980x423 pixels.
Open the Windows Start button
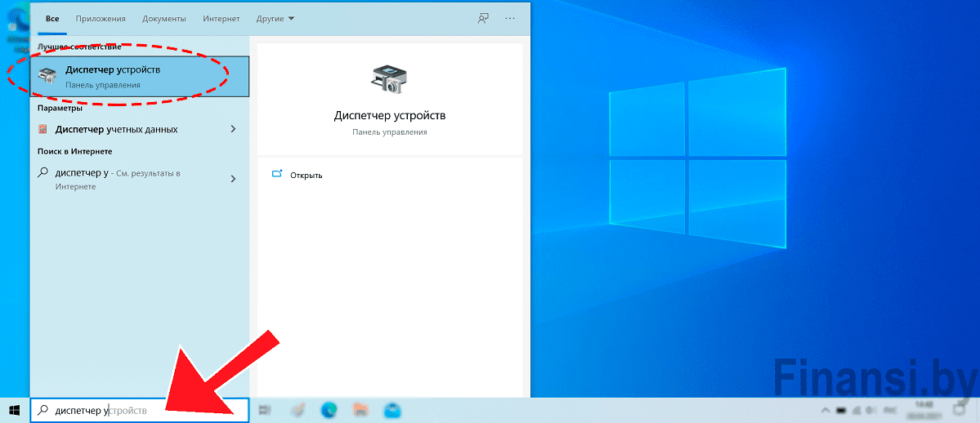click(x=14, y=410)
